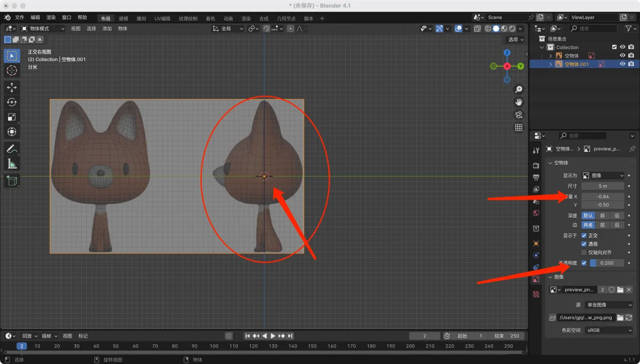Select the Rotate tool
This screenshot has height=364, width=640.
[12, 102]
